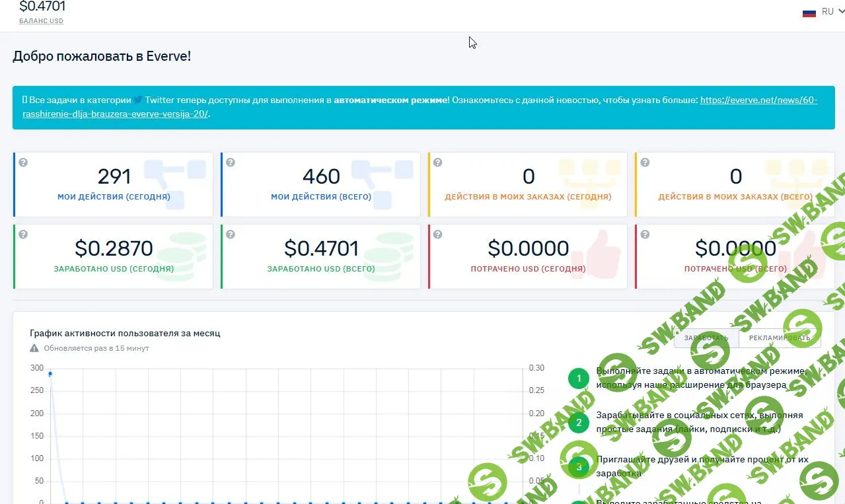This screenshot has width=845, height=504.
Task: Open the everve.net news link in banner
Action: pyautogui.click(x=758, y=100)
